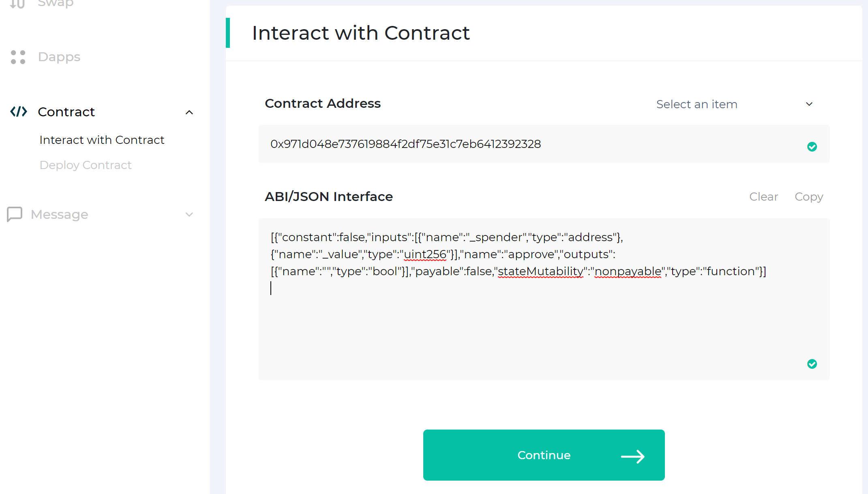Screen dimensions: 868x494
Task: Click the Message speech bubble icon
Action: (x=15, y=214)
